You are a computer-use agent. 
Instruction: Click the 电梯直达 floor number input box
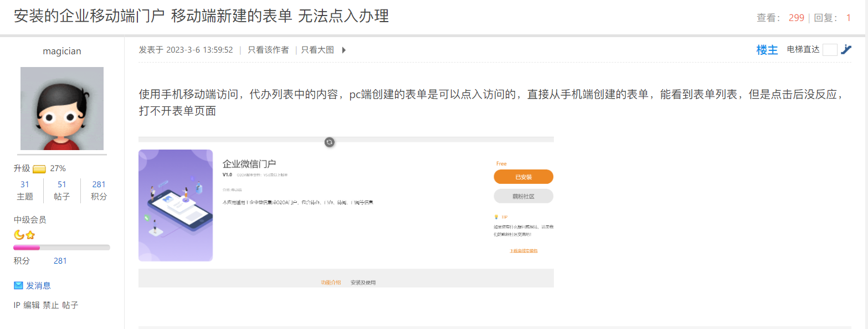tap(830, 50)
